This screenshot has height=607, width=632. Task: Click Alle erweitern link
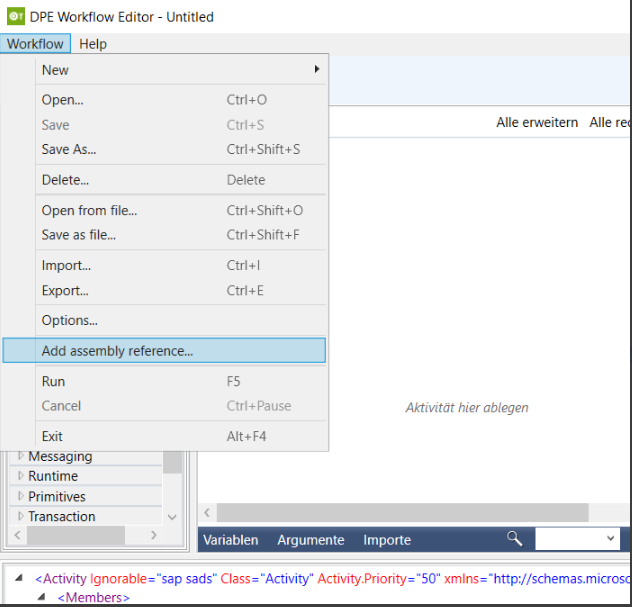click(x=537, y=122)
